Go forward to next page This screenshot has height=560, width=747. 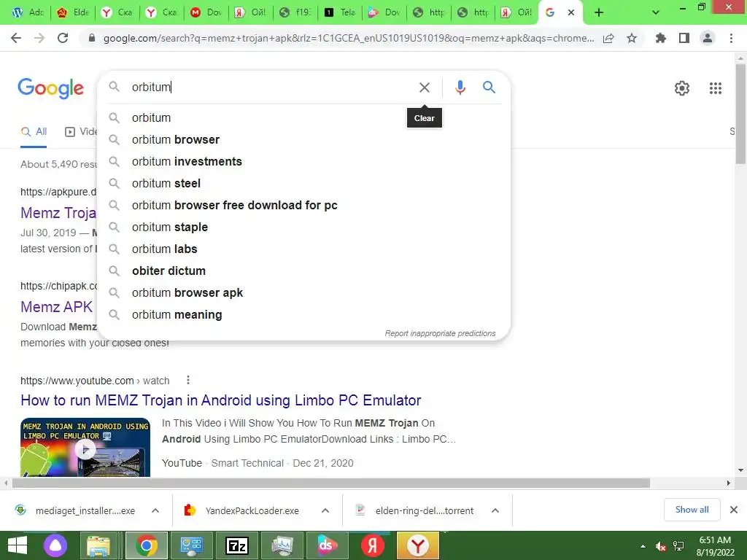pos(39,38)
